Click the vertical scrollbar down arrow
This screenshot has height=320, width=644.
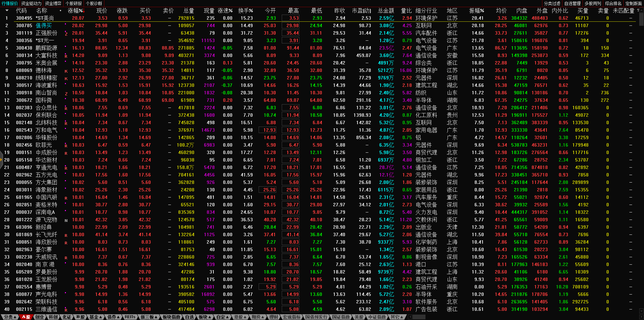641,311
